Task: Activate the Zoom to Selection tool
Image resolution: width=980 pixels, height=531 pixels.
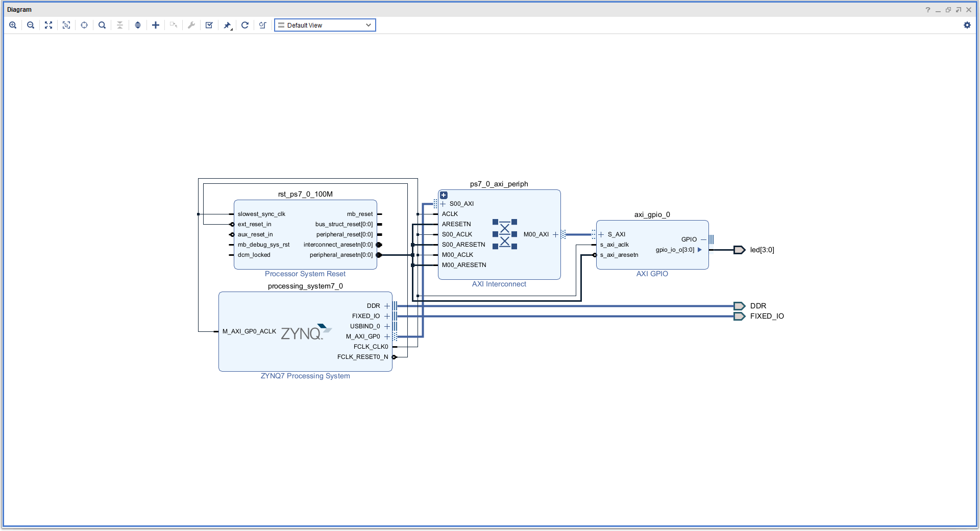Action: coord(66,25)
